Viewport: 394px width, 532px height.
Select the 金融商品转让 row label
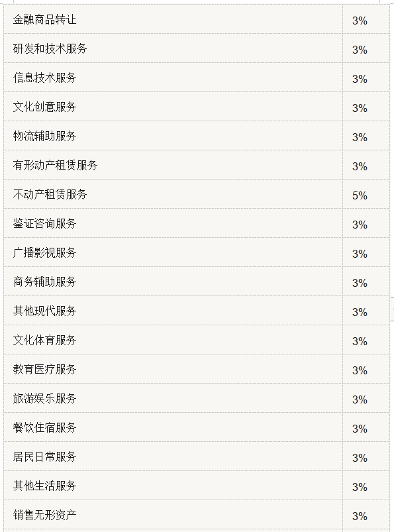point(44,19)
